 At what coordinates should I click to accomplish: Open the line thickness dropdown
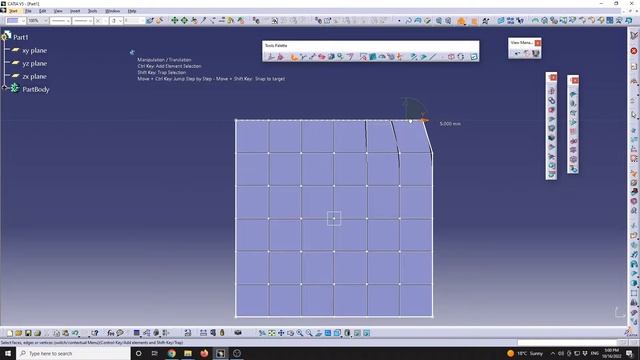coord(60,20)
